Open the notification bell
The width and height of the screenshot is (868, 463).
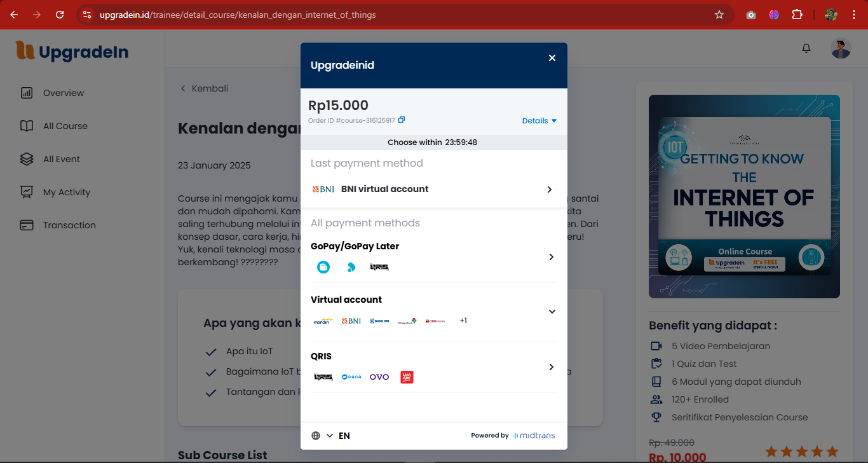806,48
